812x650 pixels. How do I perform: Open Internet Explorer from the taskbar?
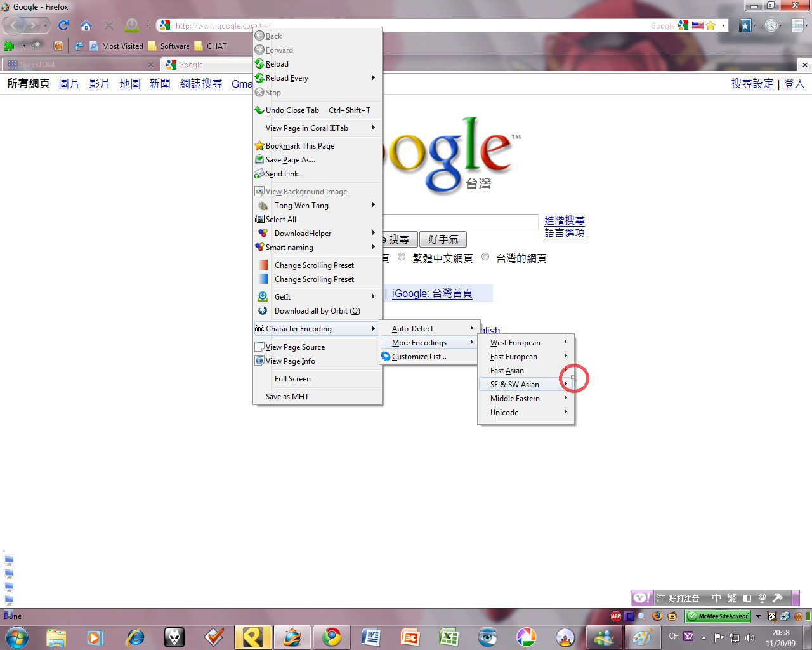134,637
